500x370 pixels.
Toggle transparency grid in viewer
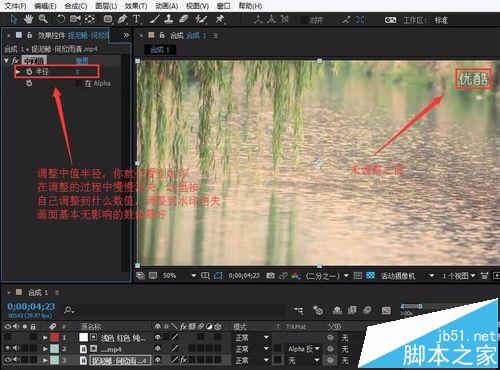(370, 276)
